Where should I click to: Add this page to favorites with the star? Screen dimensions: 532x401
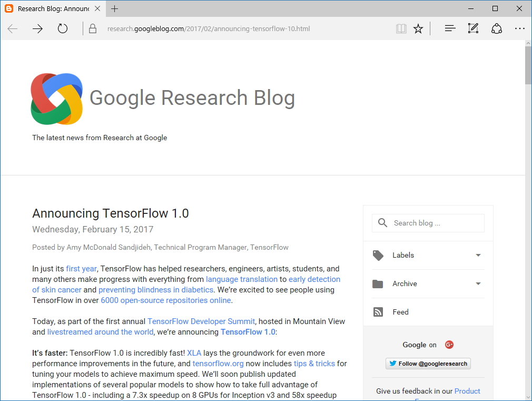point(418,28)
